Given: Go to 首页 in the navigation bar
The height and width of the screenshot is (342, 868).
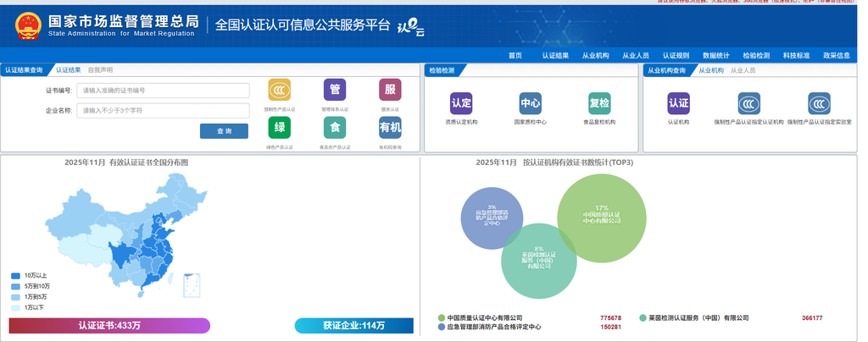Looking at the screenshot, I should click(x=515, y=55).
